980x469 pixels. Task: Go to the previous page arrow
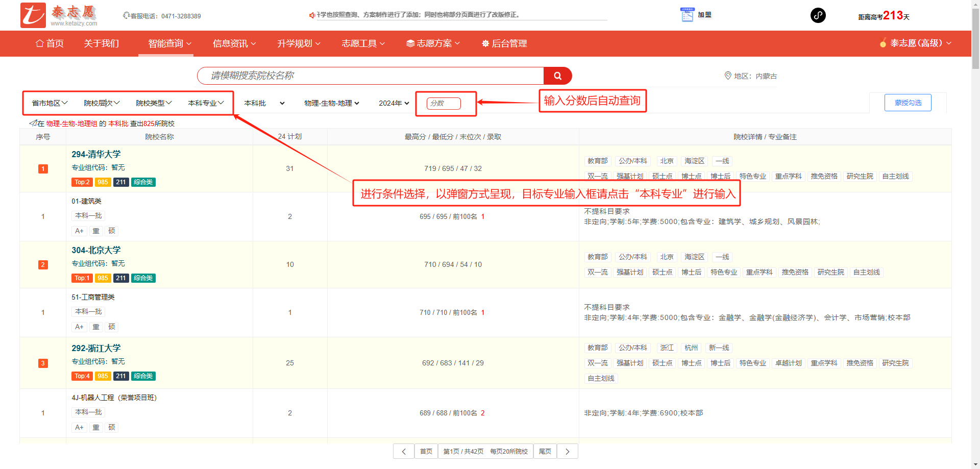[x=404, y=451]
